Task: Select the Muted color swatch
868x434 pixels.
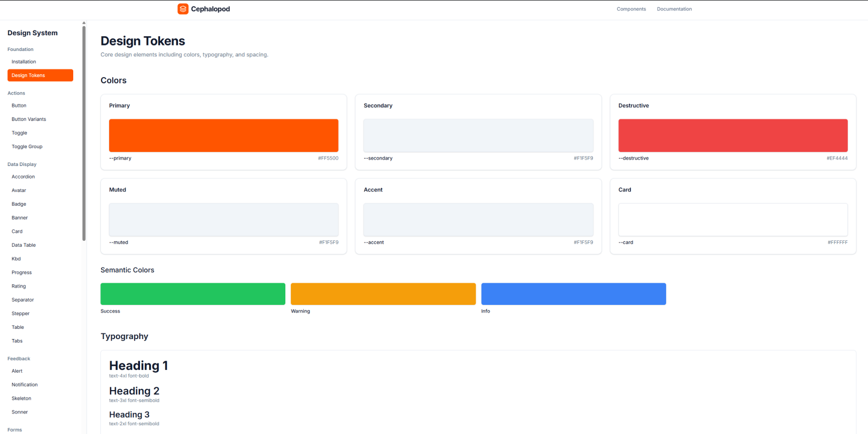Action: (x=224, y=220)
